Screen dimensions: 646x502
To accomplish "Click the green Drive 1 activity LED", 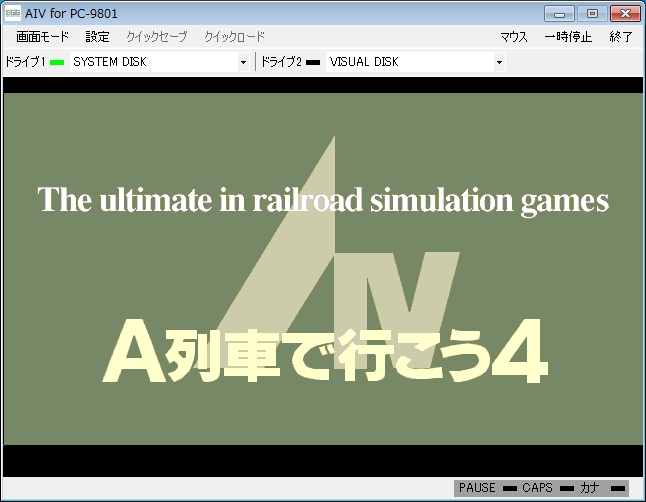I will pos(57,63).
